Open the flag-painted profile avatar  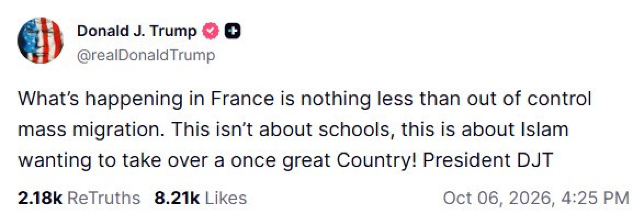(40, 40)
